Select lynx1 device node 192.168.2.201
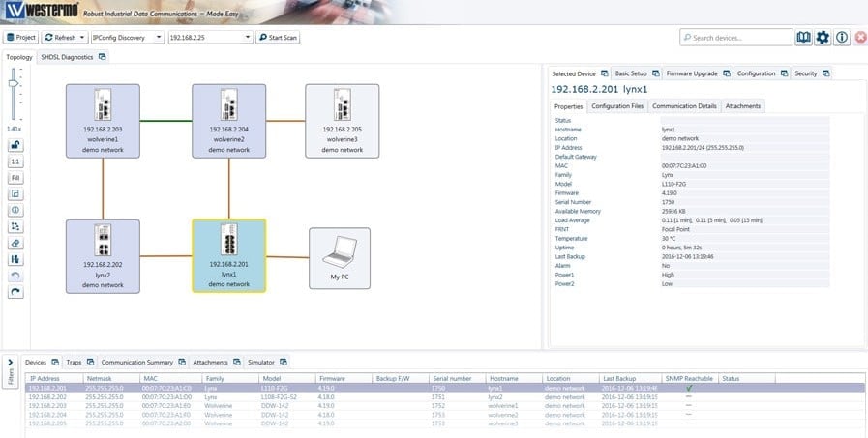 point(229,255)
